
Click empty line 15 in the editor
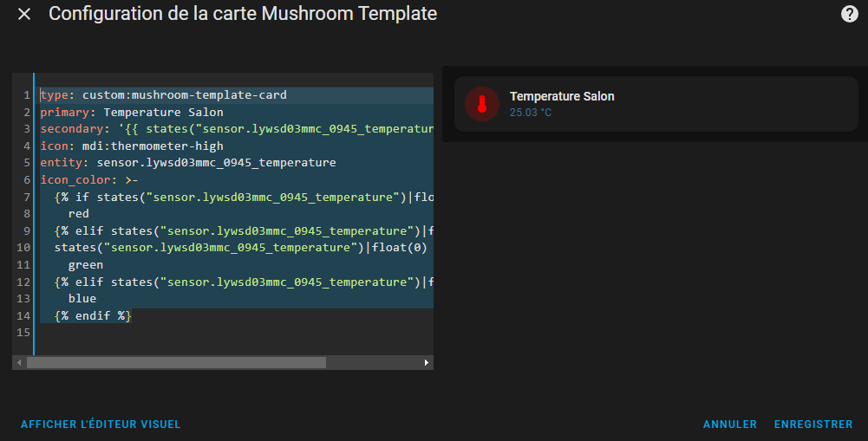(233, 333)
